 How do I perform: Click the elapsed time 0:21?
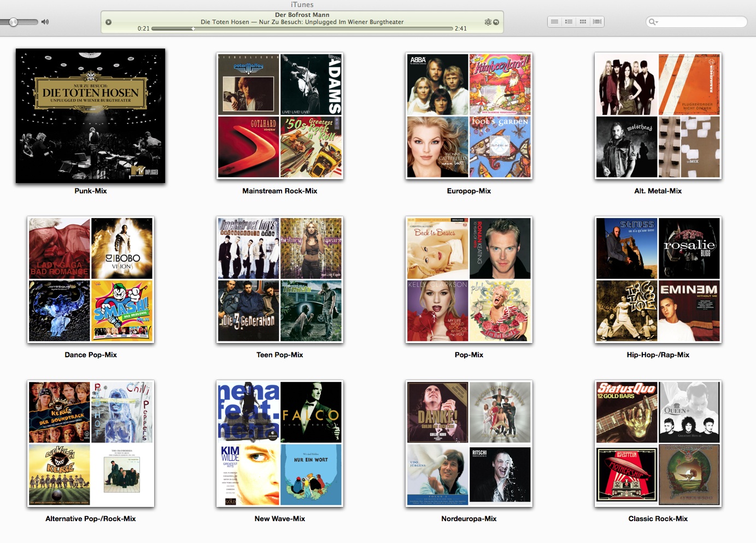143,28
